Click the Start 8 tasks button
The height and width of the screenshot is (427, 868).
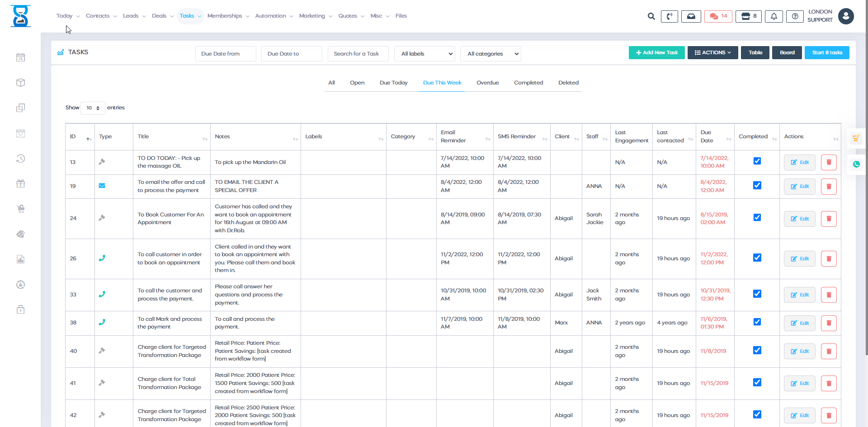[827, 52]
